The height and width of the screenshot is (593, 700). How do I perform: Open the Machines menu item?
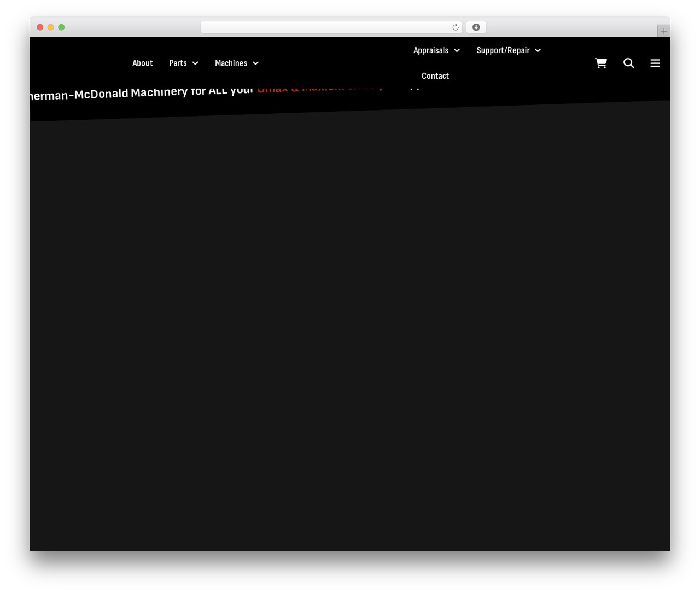(x=231, y=63)
